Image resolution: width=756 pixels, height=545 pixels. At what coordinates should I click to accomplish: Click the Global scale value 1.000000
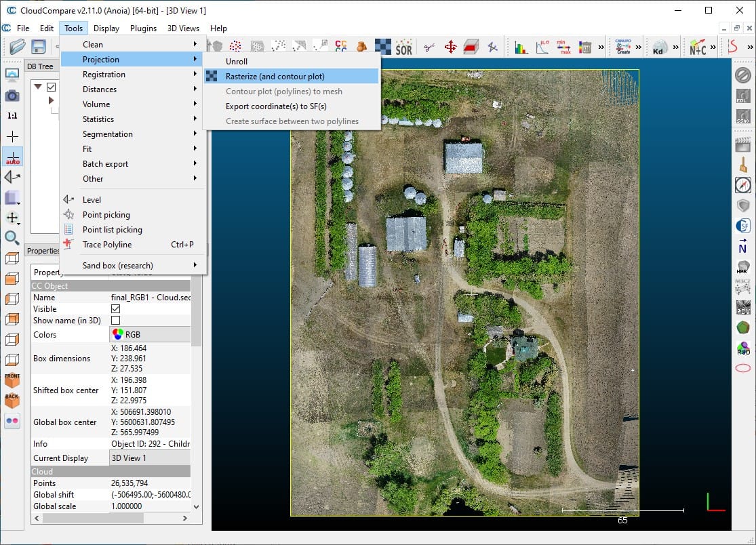point(126,506)
